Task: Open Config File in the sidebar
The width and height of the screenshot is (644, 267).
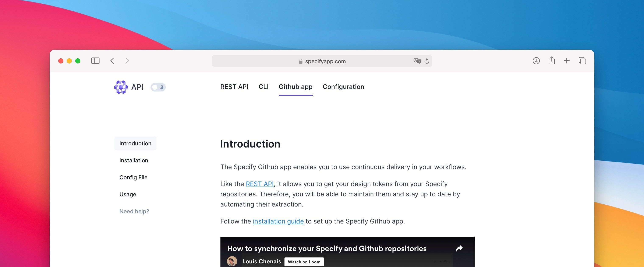Action: [x=134, y=177]
